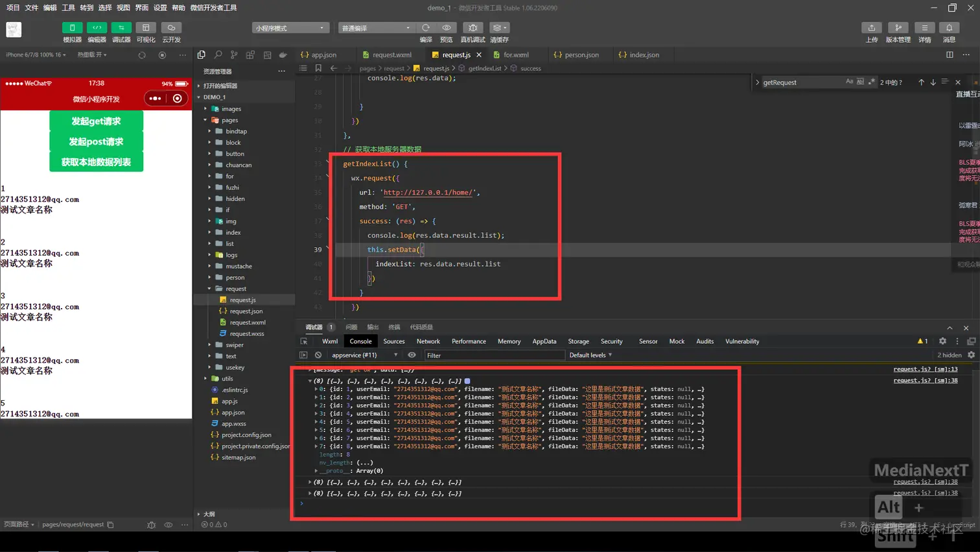Toggle the 模拟器 simulator panel button
This screenshot has height=552, width=980.
coord(72,28)
